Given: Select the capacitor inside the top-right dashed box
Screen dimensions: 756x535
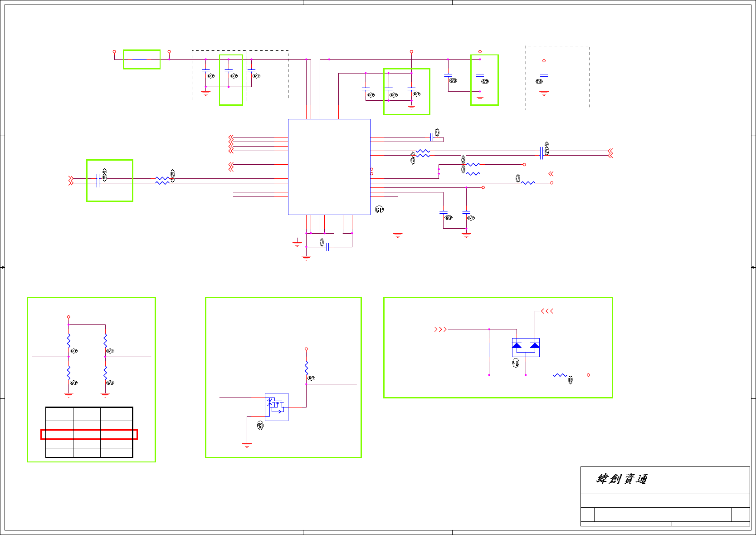Looking at the screenshot, I should (544, 75).
